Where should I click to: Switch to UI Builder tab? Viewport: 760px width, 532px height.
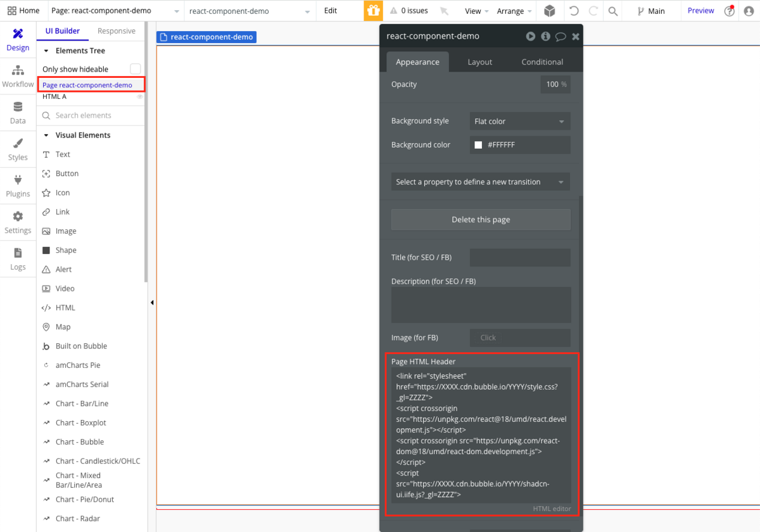[63, 31]
